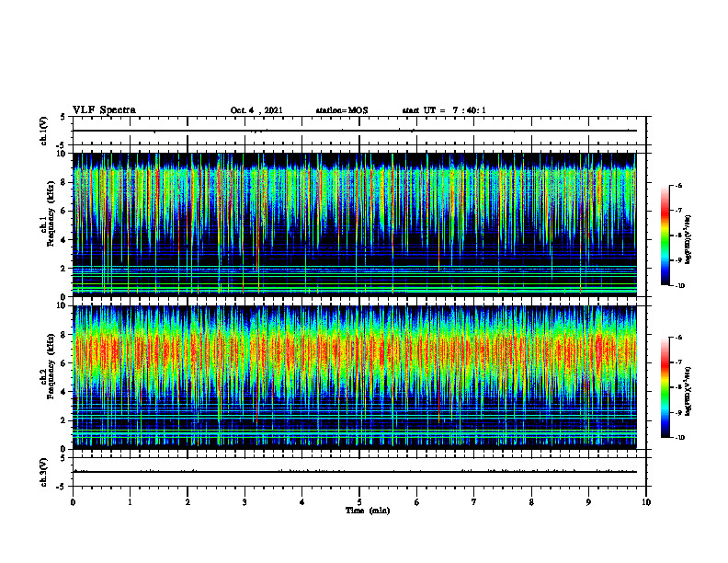The height and width of the screenshot is (563, 728).
Task: Click the "Time (min)" axis label
Action: click(368, 511)
